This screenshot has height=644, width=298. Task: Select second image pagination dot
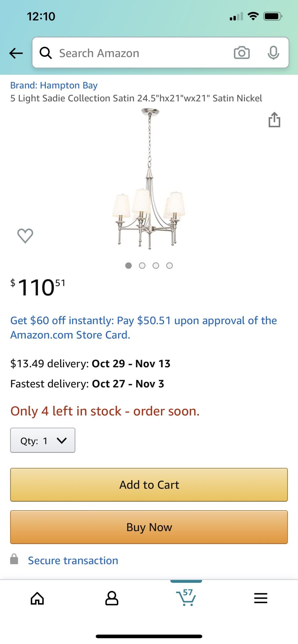142,266
